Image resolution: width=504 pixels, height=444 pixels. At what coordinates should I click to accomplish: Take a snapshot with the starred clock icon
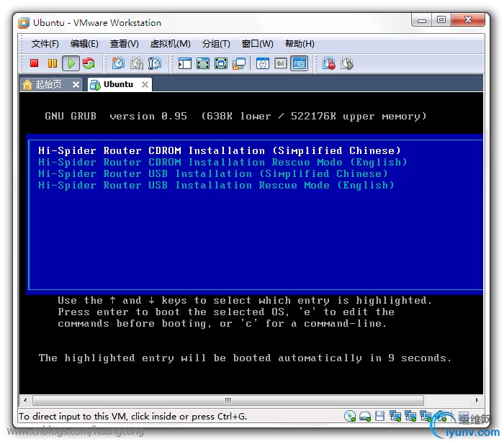tap(118, 63)
